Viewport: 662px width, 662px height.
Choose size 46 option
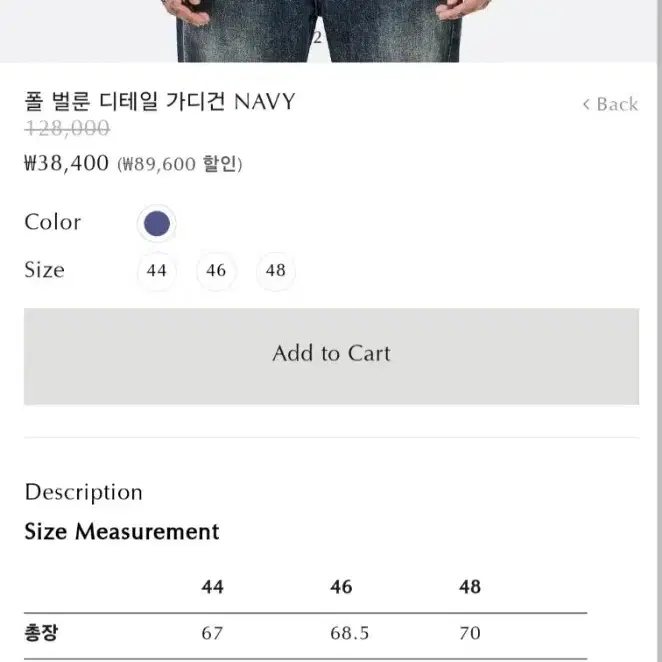click(x=216, y=271)
